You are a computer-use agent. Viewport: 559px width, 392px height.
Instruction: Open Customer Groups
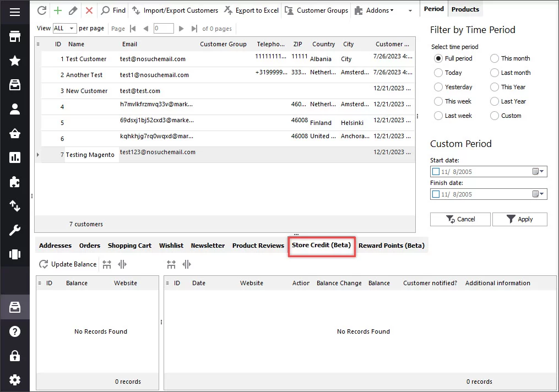317,10
